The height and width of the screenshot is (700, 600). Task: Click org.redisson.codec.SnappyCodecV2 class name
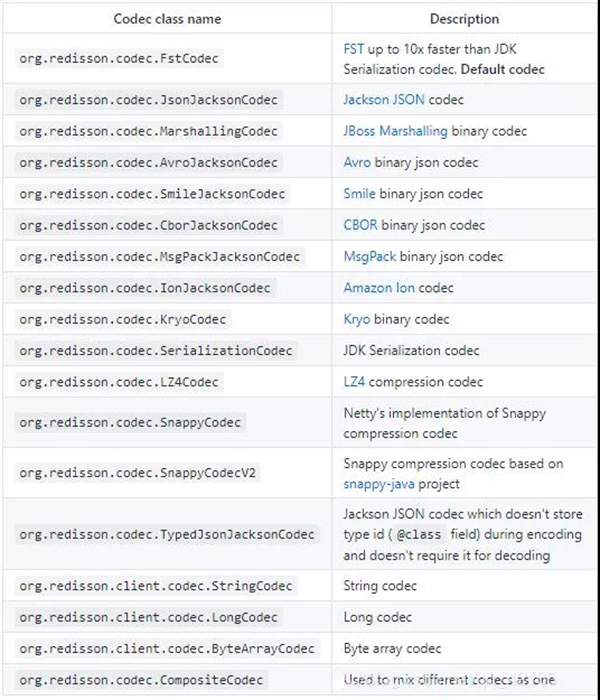click(x=138, y=473)
